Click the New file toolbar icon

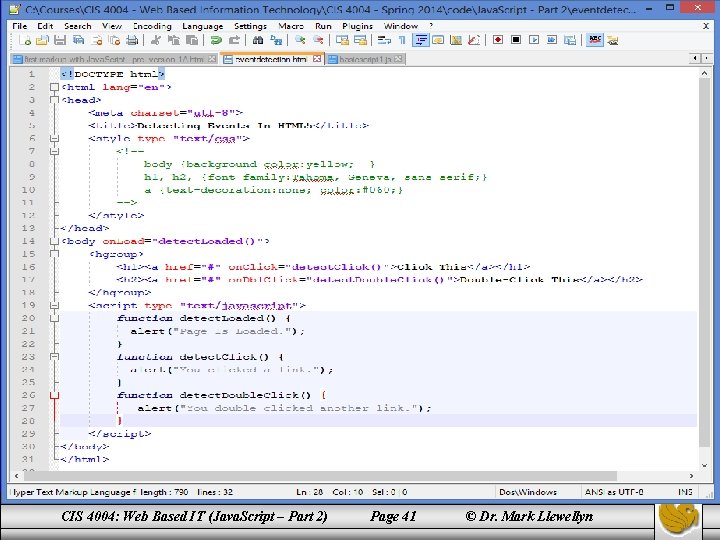click(x=25, y=40)
